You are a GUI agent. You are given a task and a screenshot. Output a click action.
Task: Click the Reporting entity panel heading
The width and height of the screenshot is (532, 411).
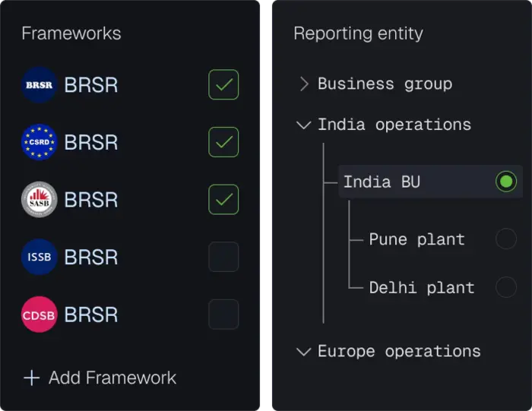tap(358, 34)
